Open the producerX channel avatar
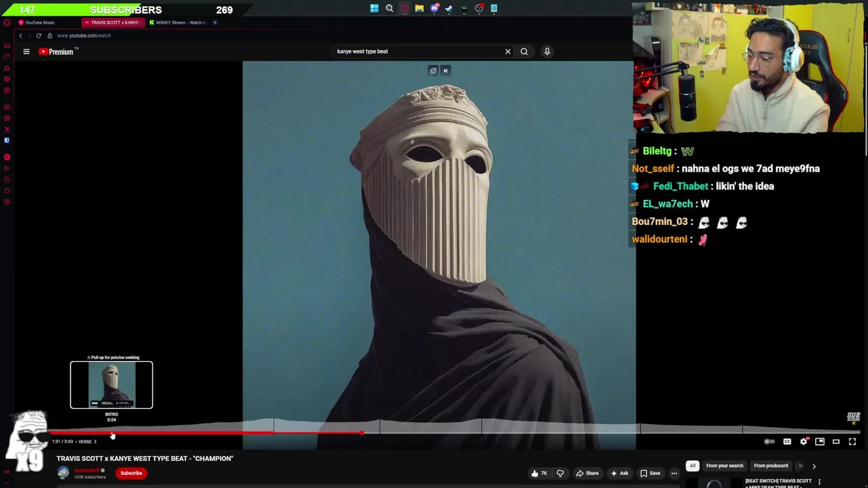The width and height of the screenshot is (868, 488). pos(63,473)
